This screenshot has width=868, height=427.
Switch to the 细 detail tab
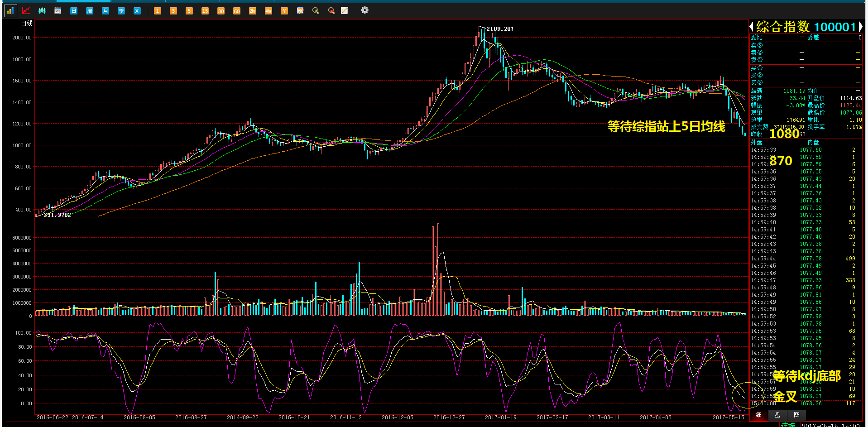759,415
